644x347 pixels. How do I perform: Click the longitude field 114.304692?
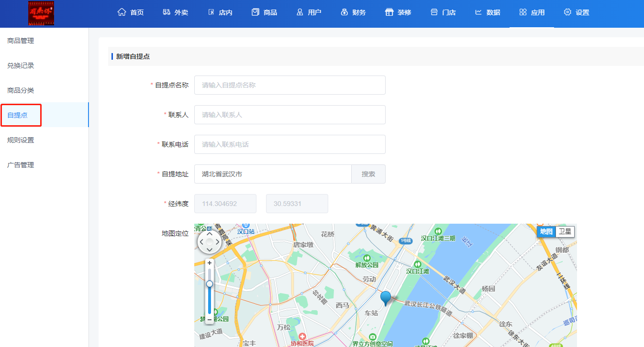point(225,204)
